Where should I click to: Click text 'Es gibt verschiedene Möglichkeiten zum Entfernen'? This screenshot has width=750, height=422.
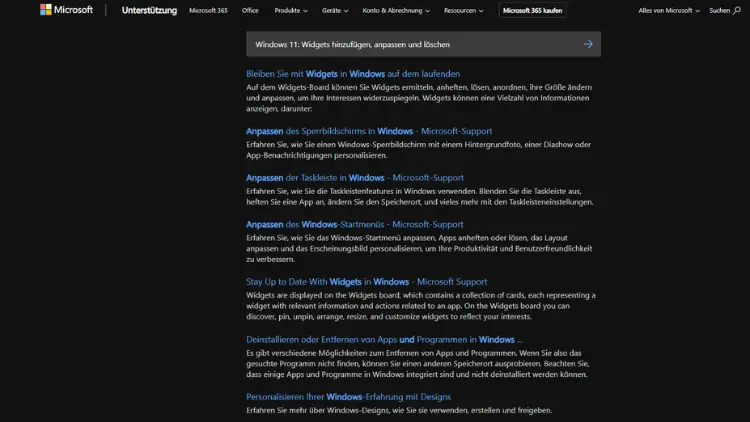(418, 364)
